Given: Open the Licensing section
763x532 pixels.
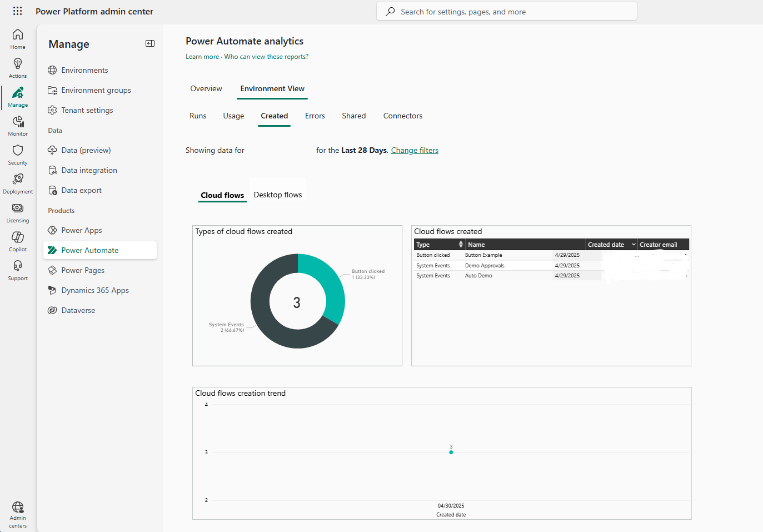Looking at the screenshot, I should coord(17,211).
